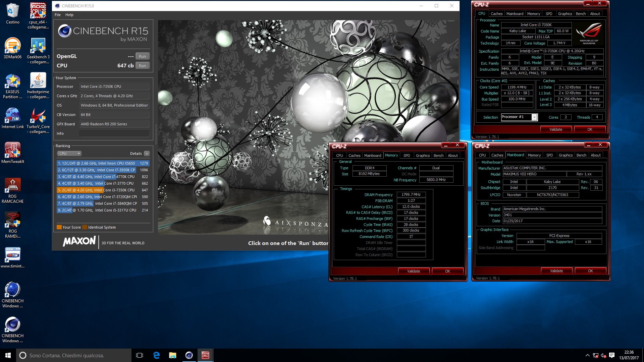Click OK in the top CPU-Z window
This screenshot has width=644, height=362.
[x=590, y=129]
